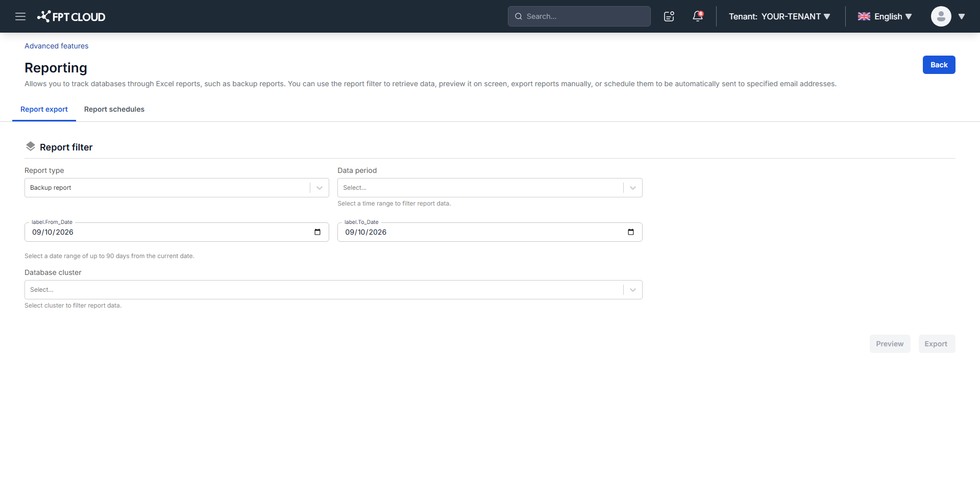Click the FPT Cloud logo
Screen dimensions: 980x482
pyautogui.click(x=71, y=16)
